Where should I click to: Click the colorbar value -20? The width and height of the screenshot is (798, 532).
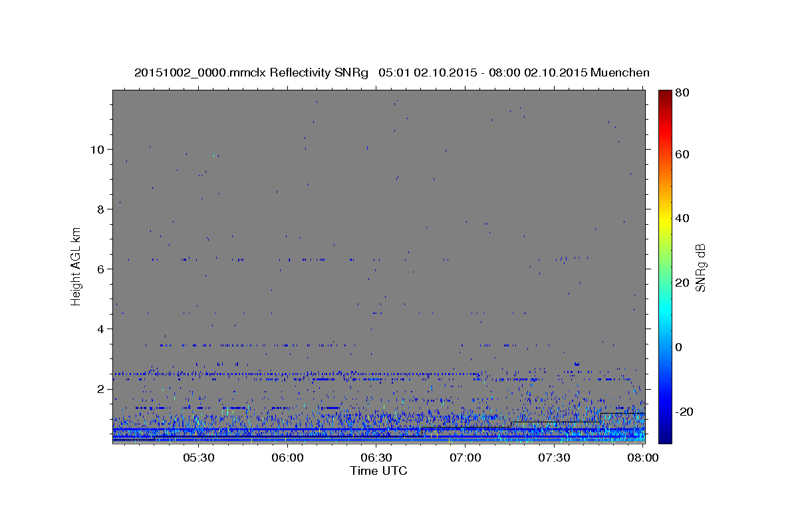click(x=684, y=412)
